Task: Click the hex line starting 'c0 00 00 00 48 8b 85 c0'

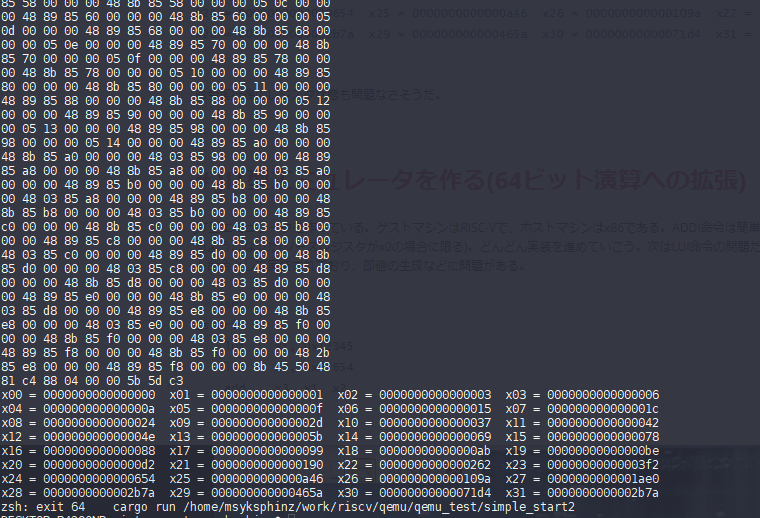Action: 166,227
